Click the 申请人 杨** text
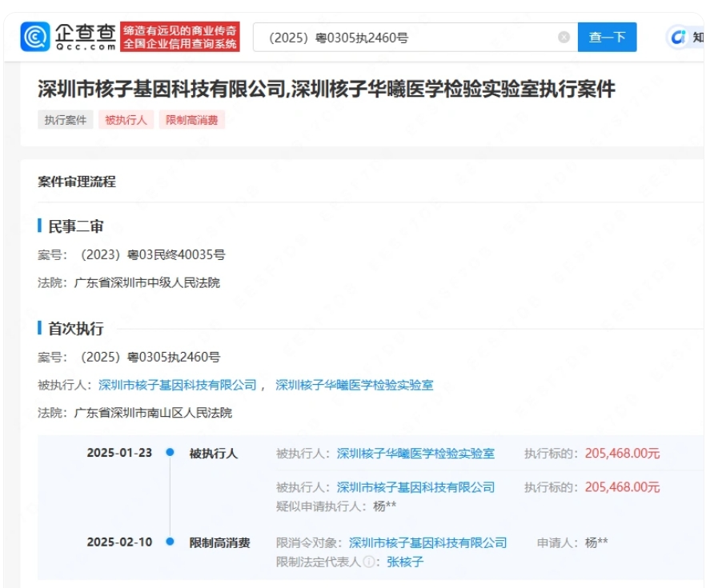The image size is (710, 588). [572, 542]
